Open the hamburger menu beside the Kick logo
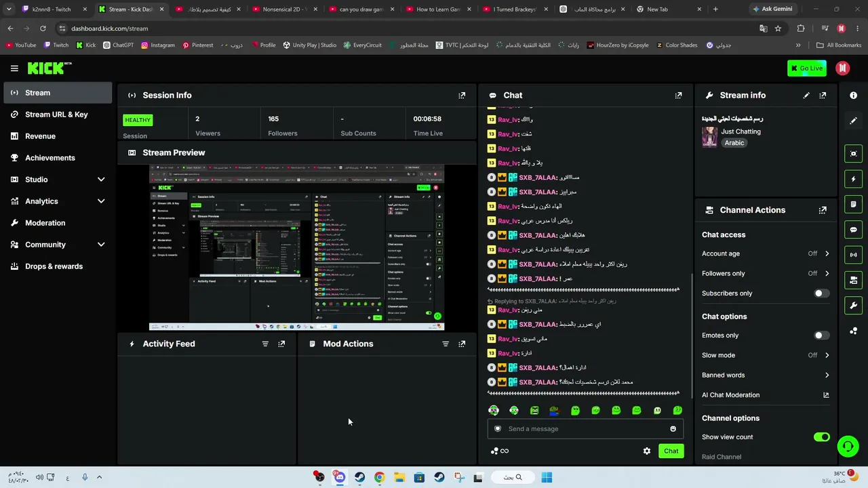The height and width of the screenshot is (488, 868). (14, 68)
